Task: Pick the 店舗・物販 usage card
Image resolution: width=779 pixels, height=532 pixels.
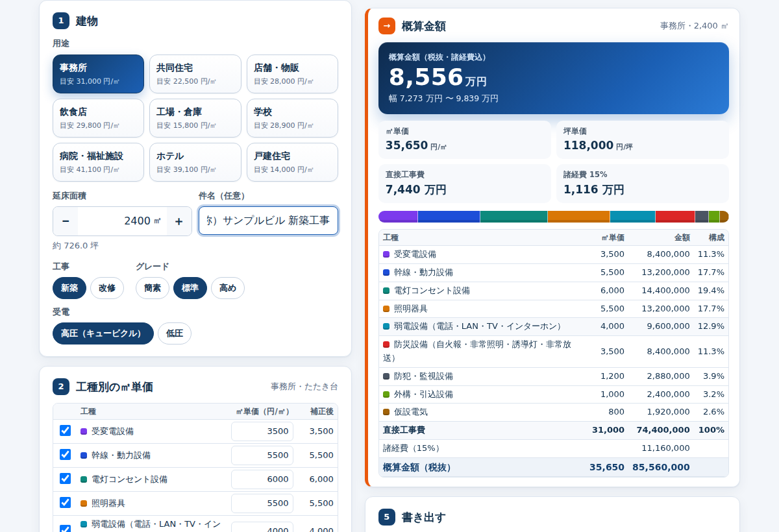Action: coord(292,74)
